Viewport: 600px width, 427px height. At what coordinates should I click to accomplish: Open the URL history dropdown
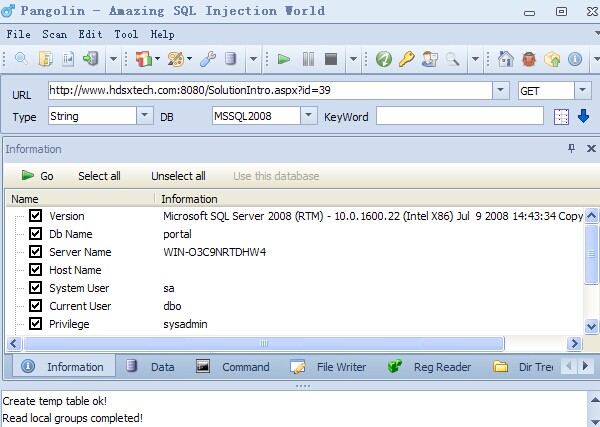(500, 91)
